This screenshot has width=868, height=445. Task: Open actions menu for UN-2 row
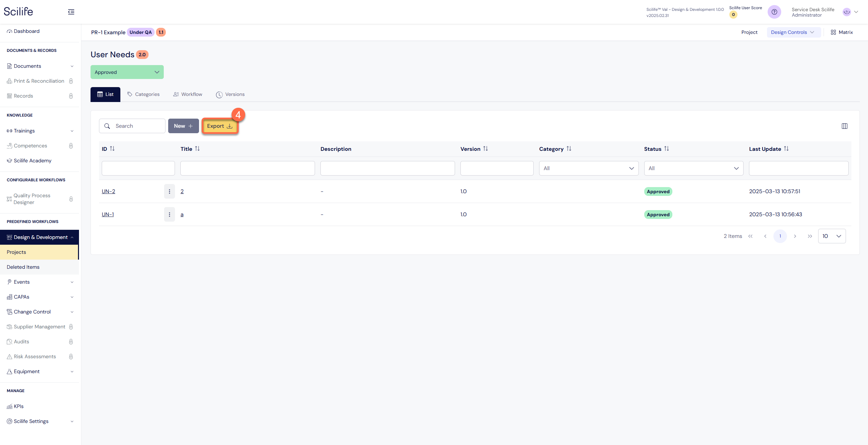[170, 191]
